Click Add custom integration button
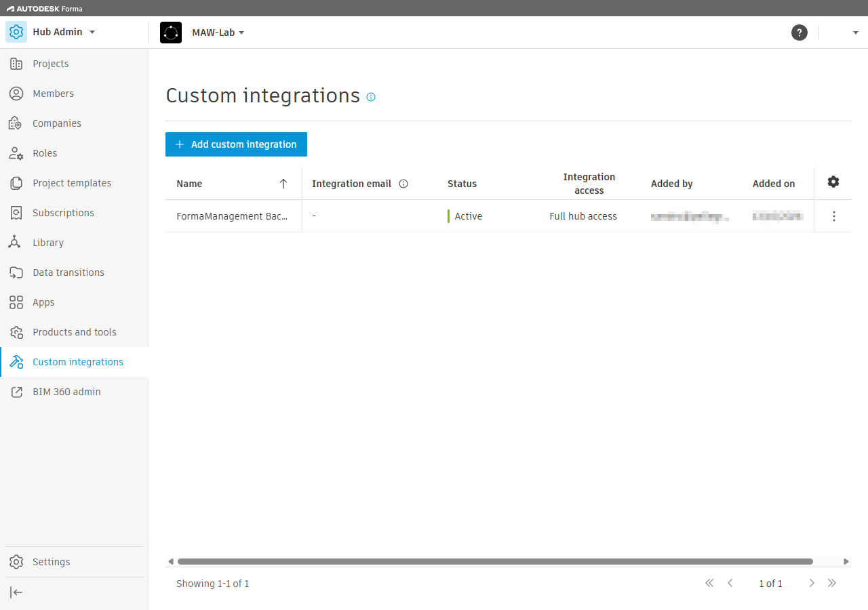868x610 pixels. 236,144
